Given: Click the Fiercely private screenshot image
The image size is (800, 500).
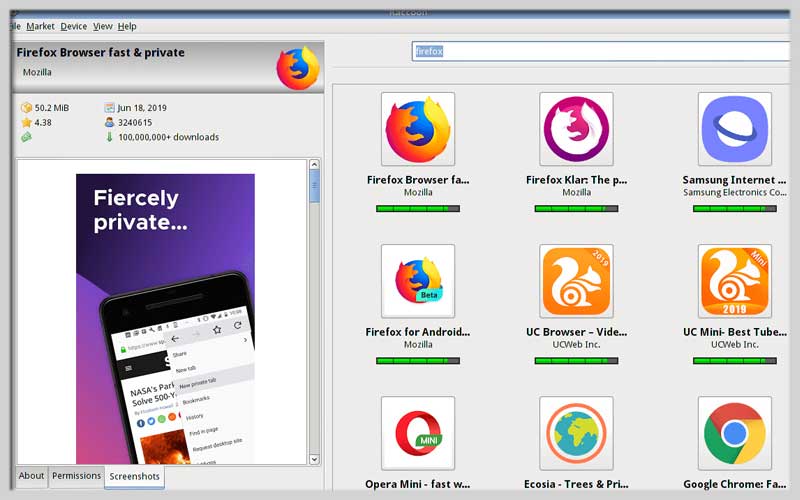Looking at the screenshot, I should click(x=165, y=319).
